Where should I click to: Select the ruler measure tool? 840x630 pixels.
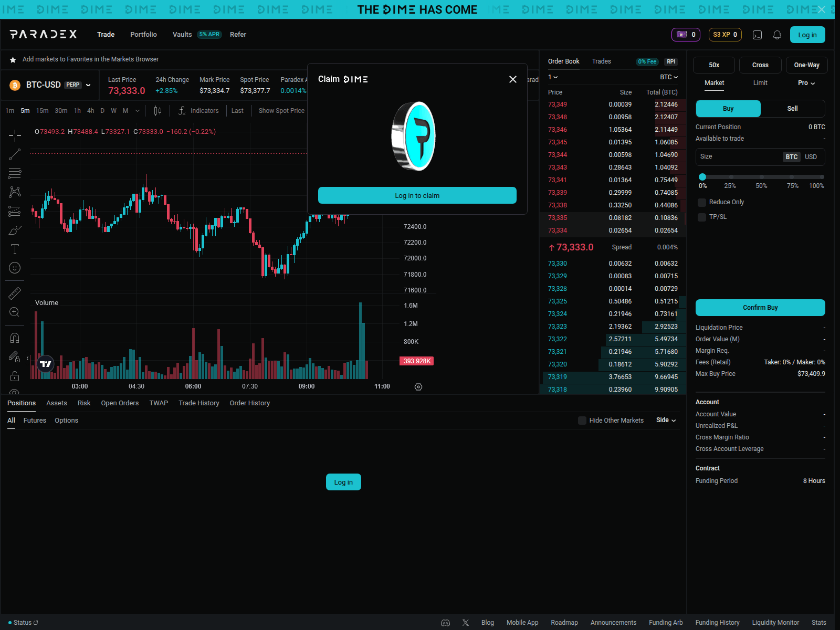tap(14, 293)
